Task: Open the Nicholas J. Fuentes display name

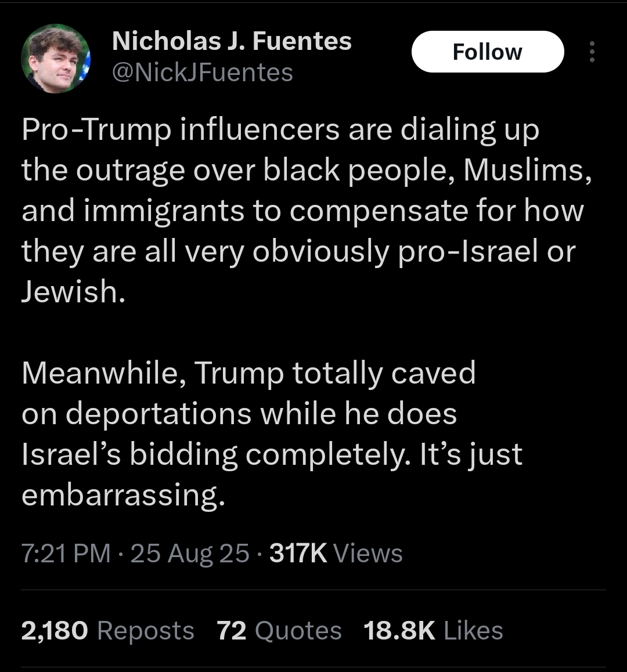Action: [231, 41]
